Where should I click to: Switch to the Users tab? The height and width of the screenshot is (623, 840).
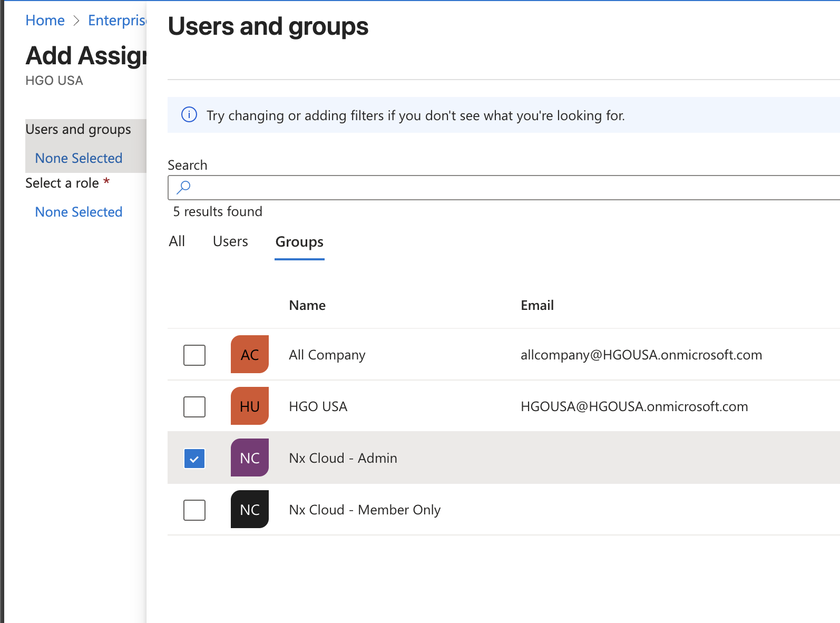point(230,241)
